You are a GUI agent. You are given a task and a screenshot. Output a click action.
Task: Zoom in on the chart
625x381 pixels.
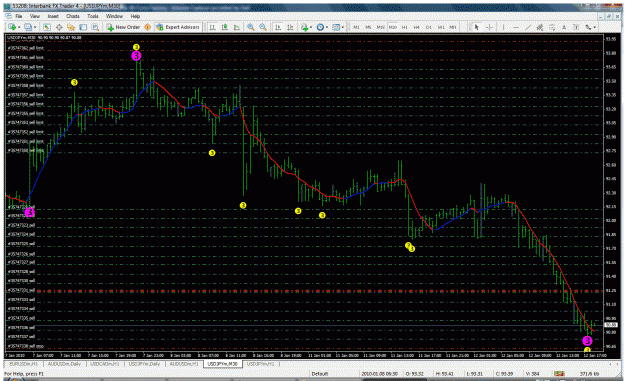251,27
